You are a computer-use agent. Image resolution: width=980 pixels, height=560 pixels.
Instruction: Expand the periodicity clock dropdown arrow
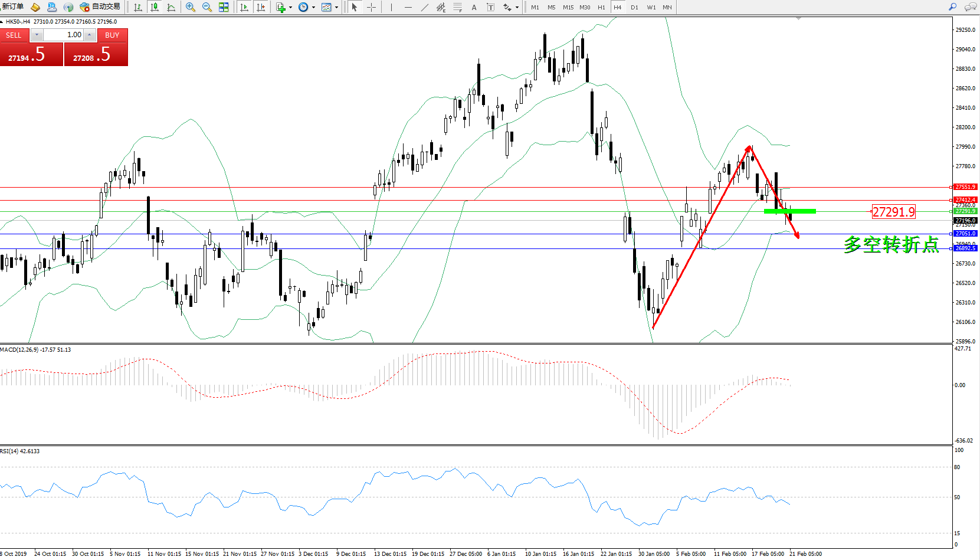pyautogui.click(x=313, y=8)
